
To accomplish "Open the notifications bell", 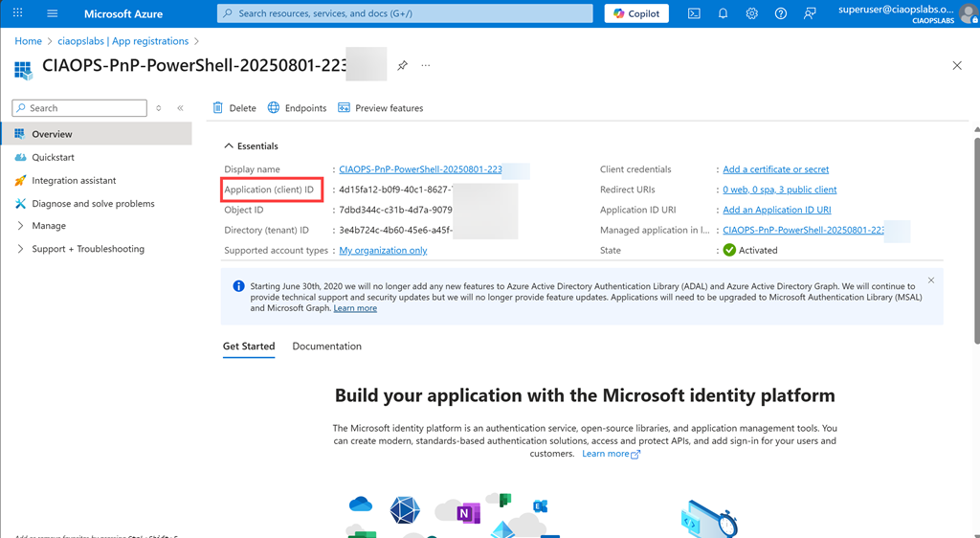I will tap(723, 13).
